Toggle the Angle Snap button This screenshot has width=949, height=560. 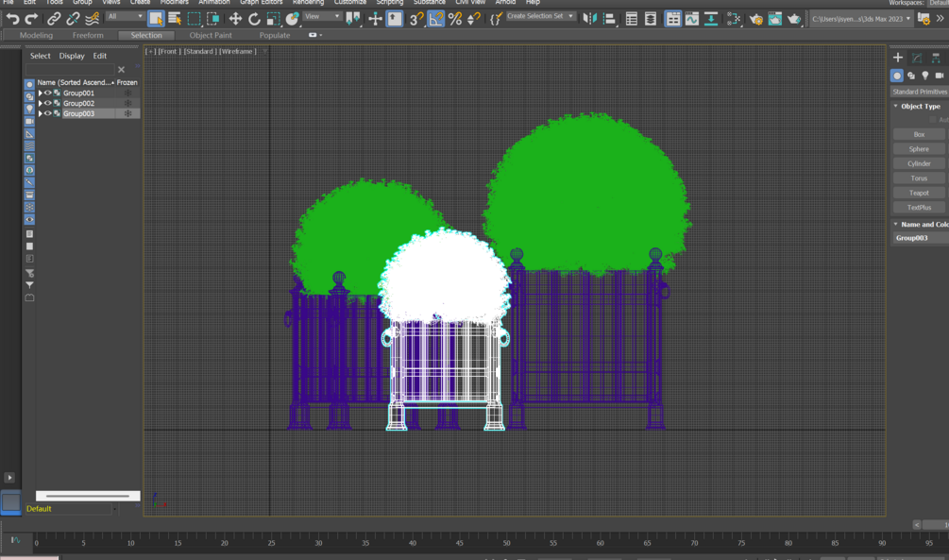click(435, 19)
